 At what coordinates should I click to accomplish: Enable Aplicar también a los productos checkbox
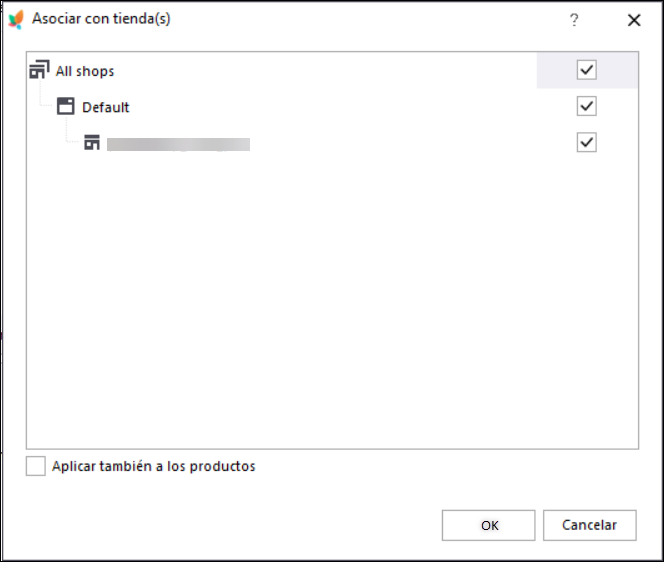pos(36,466)
